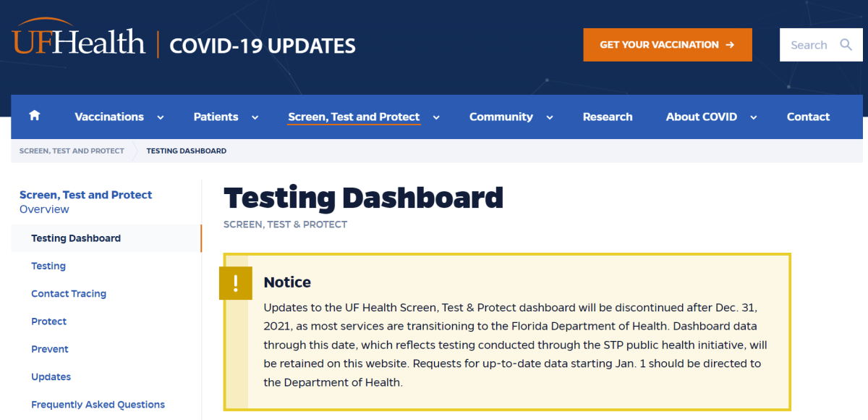Open the Contact menu item

(x=809, y=117)
